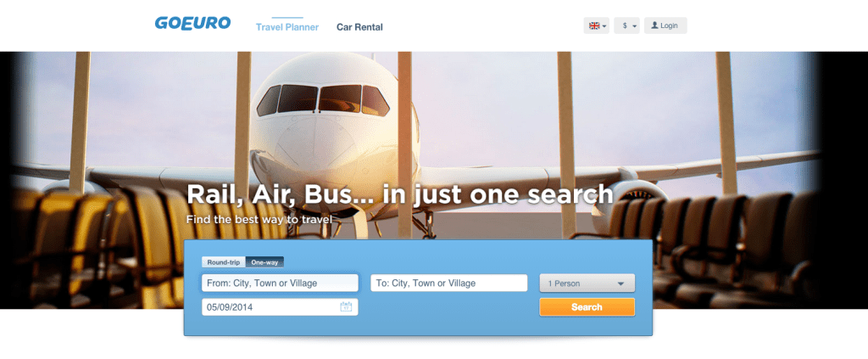Click the UK flag icon
868x359 pixels.
point(594,25)
